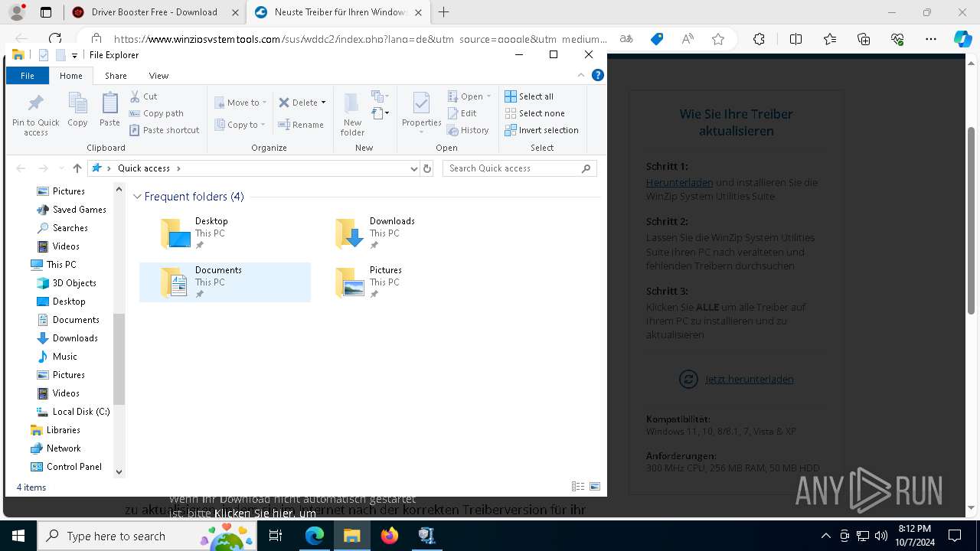Screen dimensions: 980x551
Task: Open Copy to dropdown
Action: click(x=240, y=125)
